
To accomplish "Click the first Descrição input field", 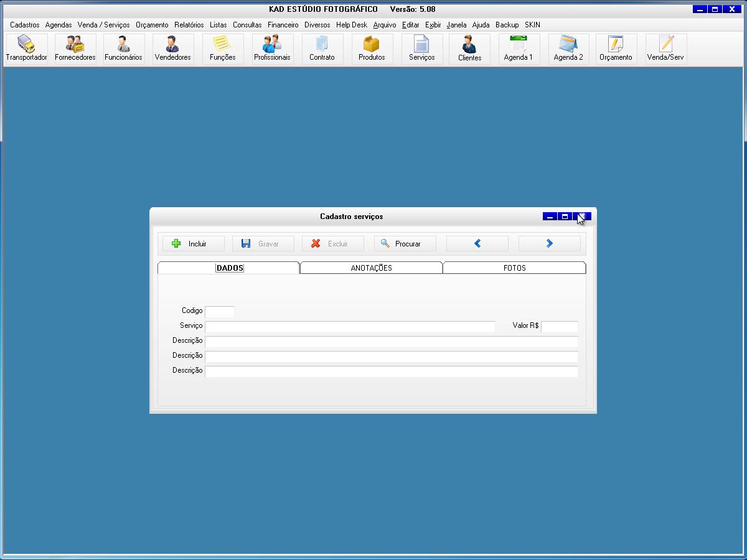I will pos(392,342).
